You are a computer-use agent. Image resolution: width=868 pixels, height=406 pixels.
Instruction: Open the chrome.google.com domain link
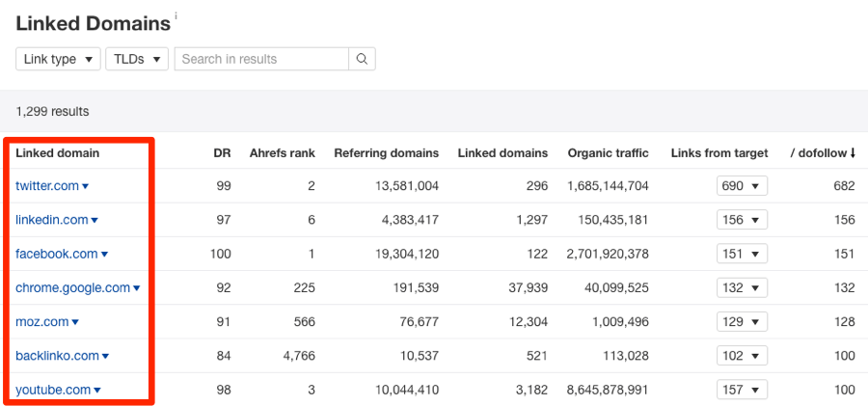72,288
